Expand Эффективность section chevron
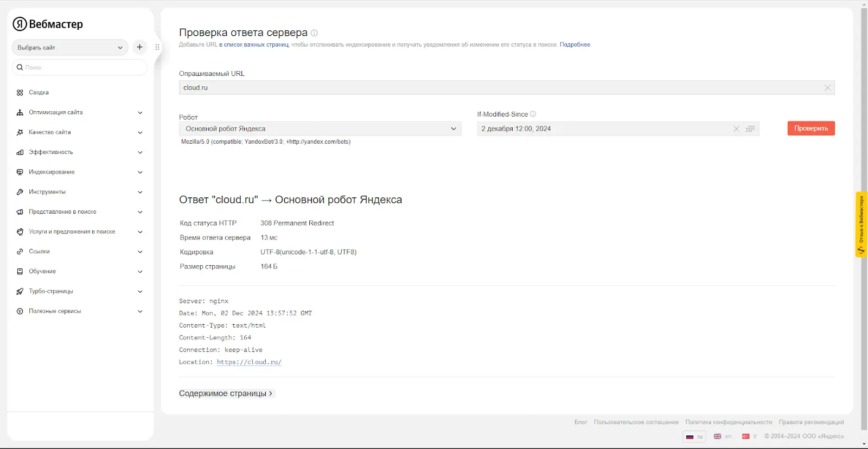Screen dimensions: 868x449 tap(140, 152)
